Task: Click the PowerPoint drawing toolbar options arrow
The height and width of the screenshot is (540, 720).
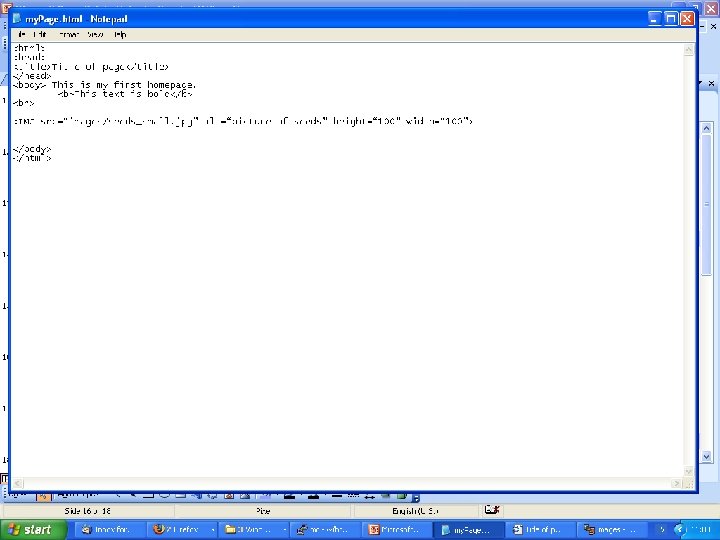Action: [x=415, y=497]
